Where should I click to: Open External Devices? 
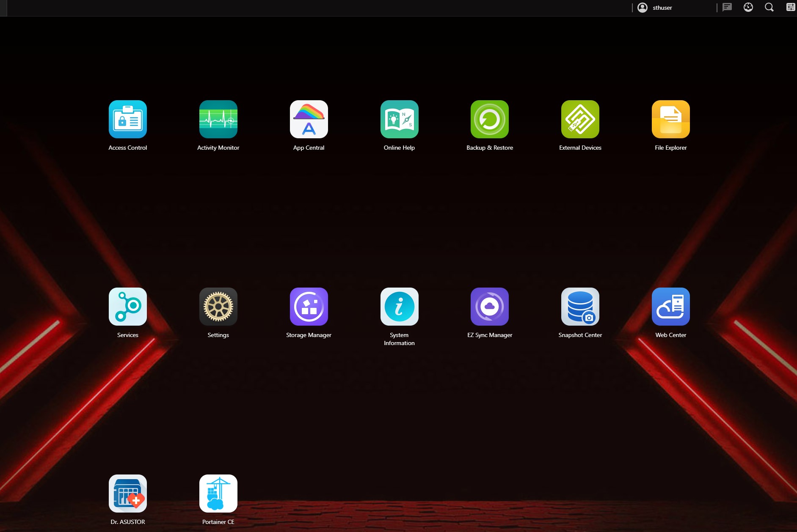(580, 119)
